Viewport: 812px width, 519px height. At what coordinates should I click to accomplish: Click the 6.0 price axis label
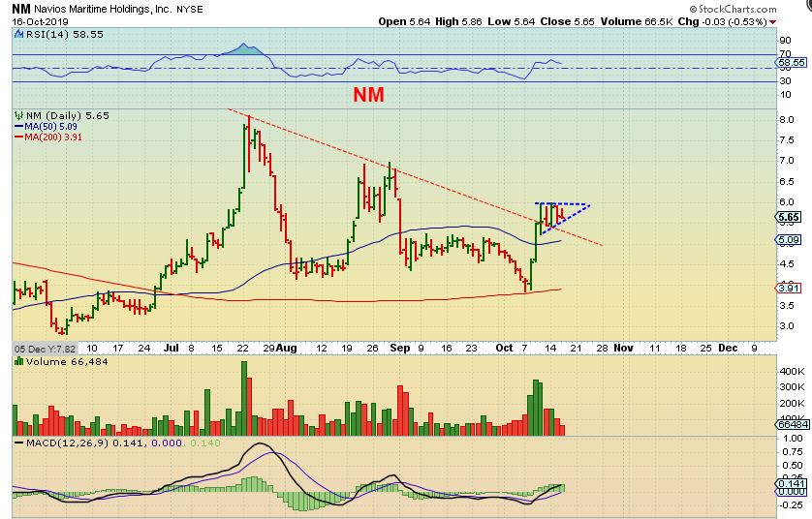787,202
